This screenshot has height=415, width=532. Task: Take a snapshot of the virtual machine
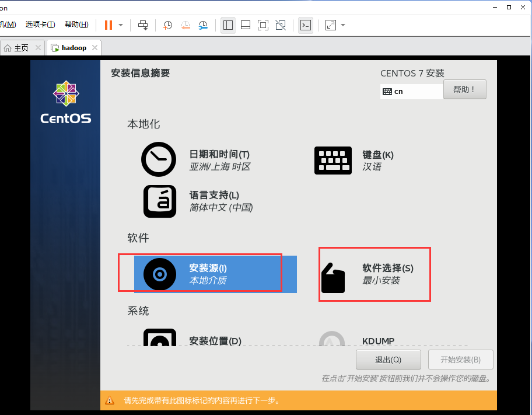pos(169,25)
